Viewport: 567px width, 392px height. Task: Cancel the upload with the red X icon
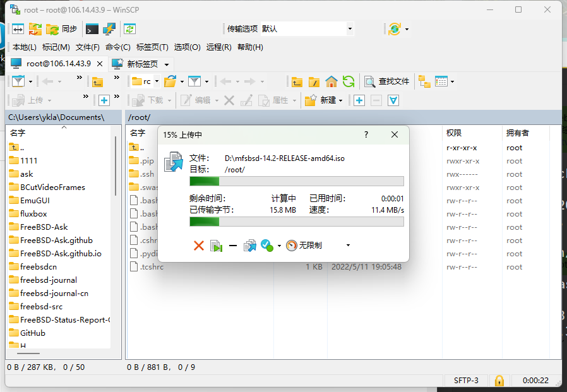coord(198,246)
